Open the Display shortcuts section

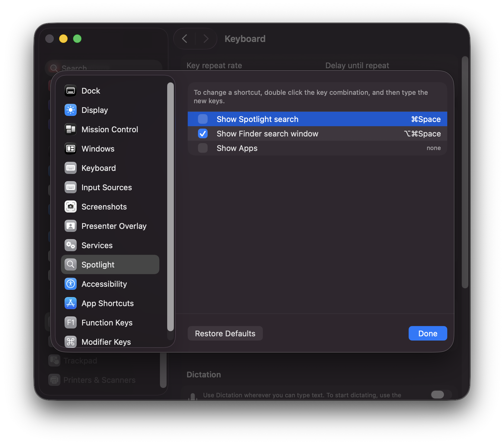[94, 110]
